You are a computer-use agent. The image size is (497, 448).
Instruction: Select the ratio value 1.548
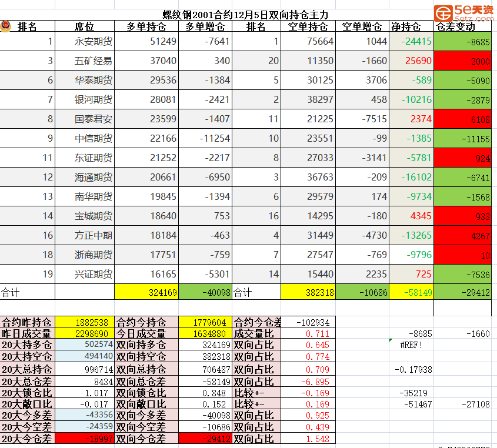[x=308, y=439]
